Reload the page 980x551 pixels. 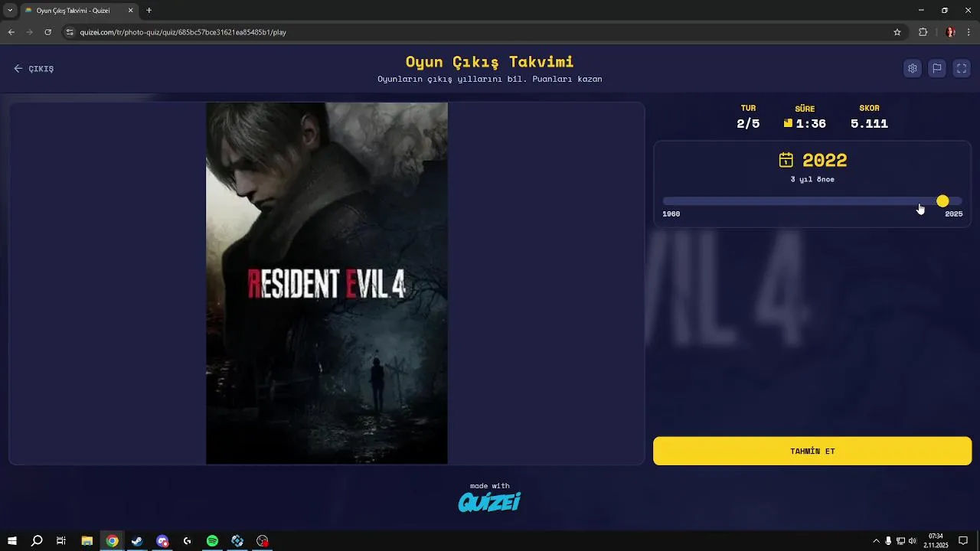click(x=48, y=32)
